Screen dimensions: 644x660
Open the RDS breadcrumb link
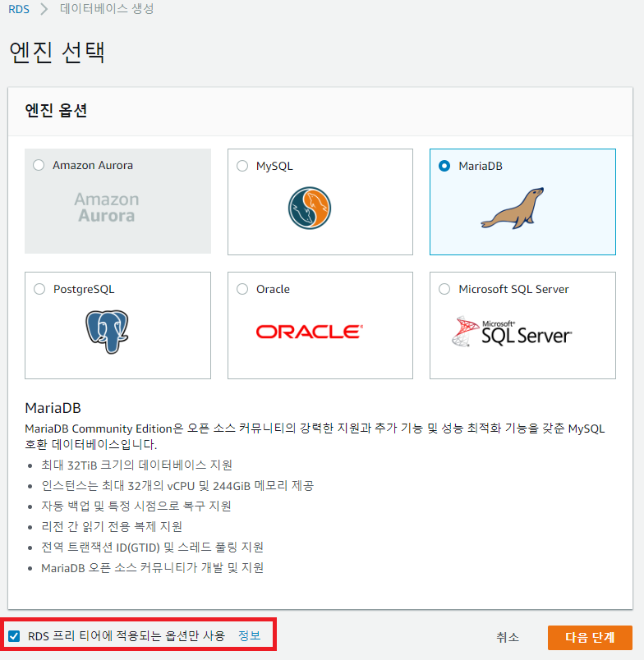[x=19, y=9]
